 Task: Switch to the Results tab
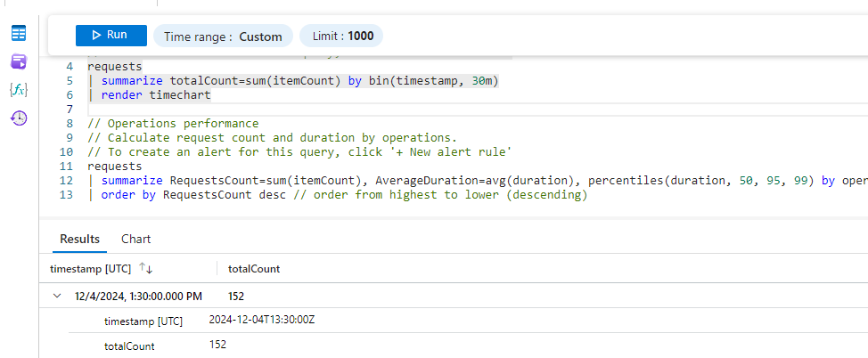click(79, 239)
